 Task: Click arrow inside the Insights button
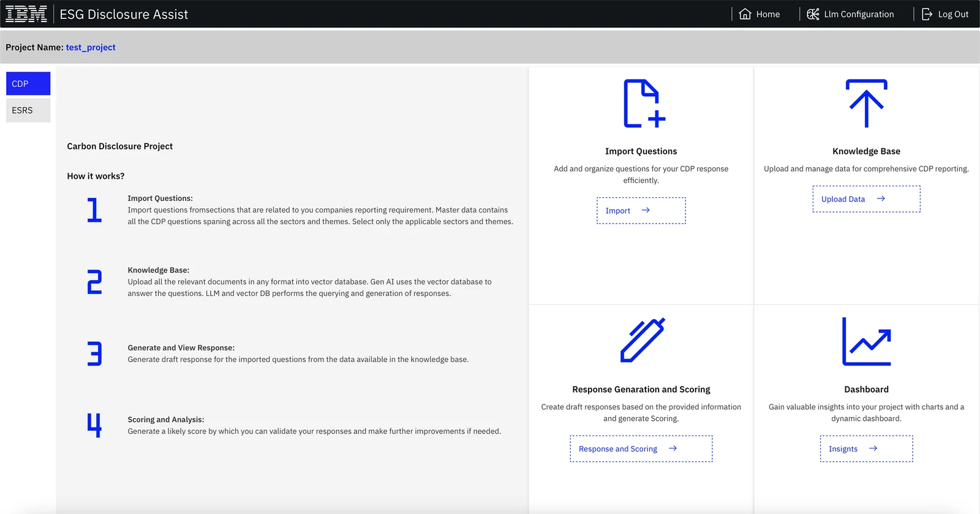(x=873, y=448)
